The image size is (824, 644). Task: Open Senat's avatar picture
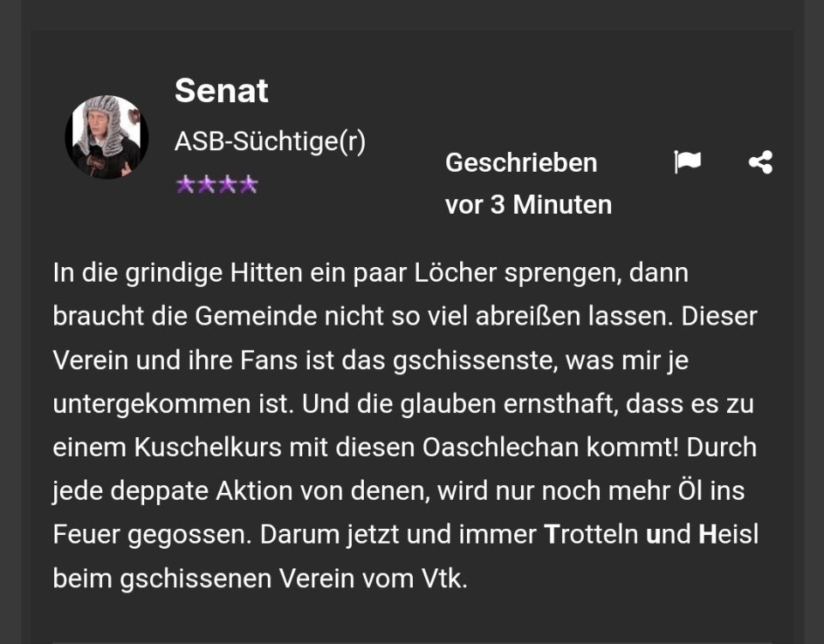(x=106, y=137)
